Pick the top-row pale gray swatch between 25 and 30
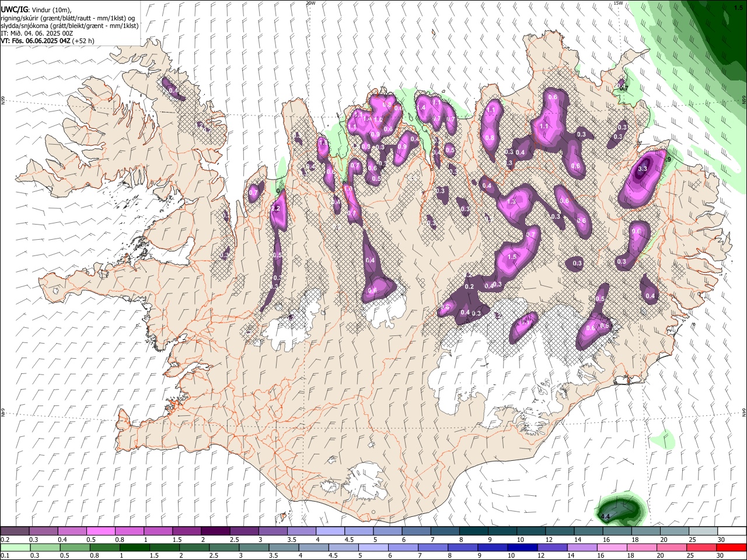Screen dimensions: 747x560 click(703, 531)
